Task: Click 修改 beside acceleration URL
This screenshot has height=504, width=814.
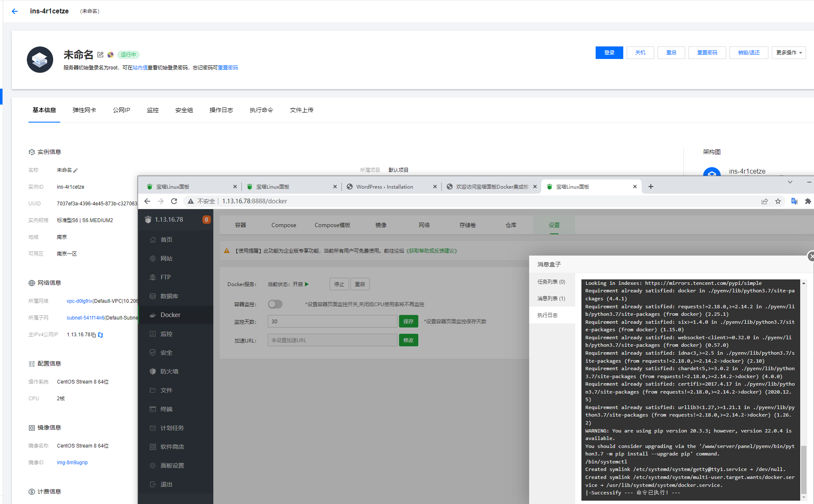Action: point(409,340)
